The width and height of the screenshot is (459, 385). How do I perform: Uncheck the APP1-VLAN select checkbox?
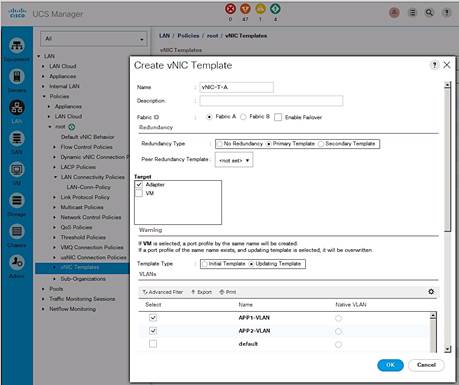pyautogui.click(x=153, y=317)
